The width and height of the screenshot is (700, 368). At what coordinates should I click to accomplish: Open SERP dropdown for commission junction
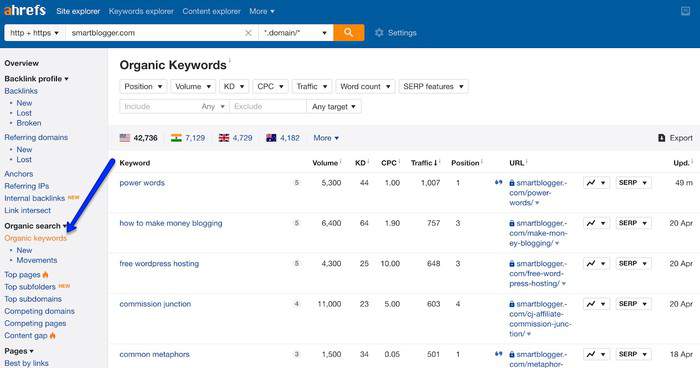pos(633,304)
